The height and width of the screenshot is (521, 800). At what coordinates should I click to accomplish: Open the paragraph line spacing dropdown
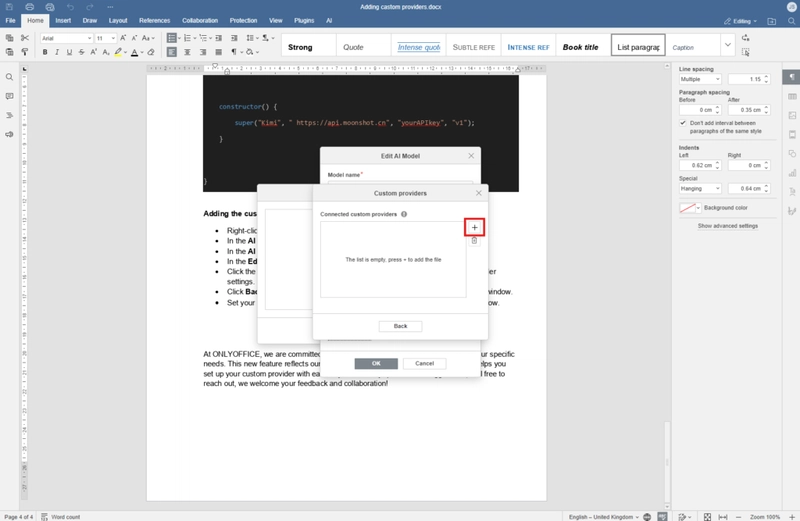point(252,38)
